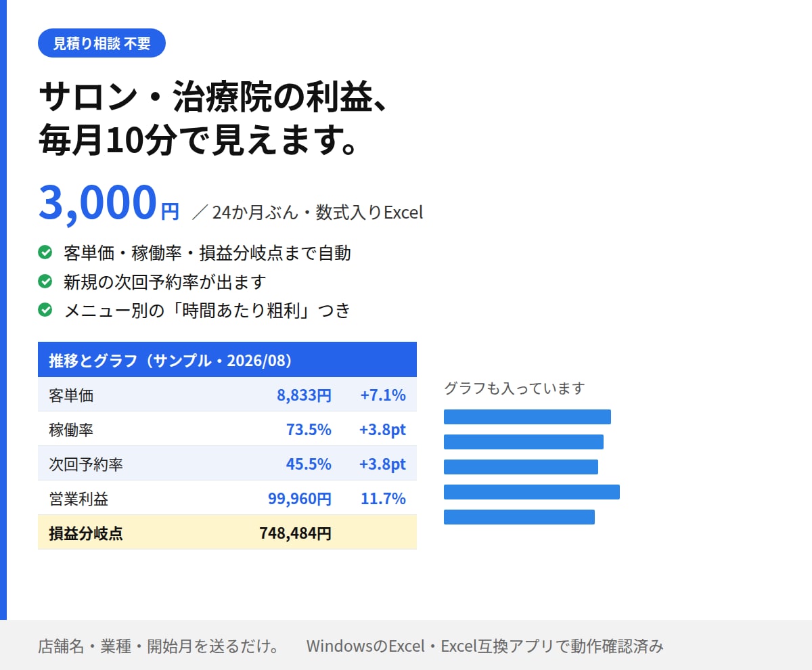Viewport: 812px width, 670px height.
Task: Click the 客単価 row label
Action: (x=71, y=395)
